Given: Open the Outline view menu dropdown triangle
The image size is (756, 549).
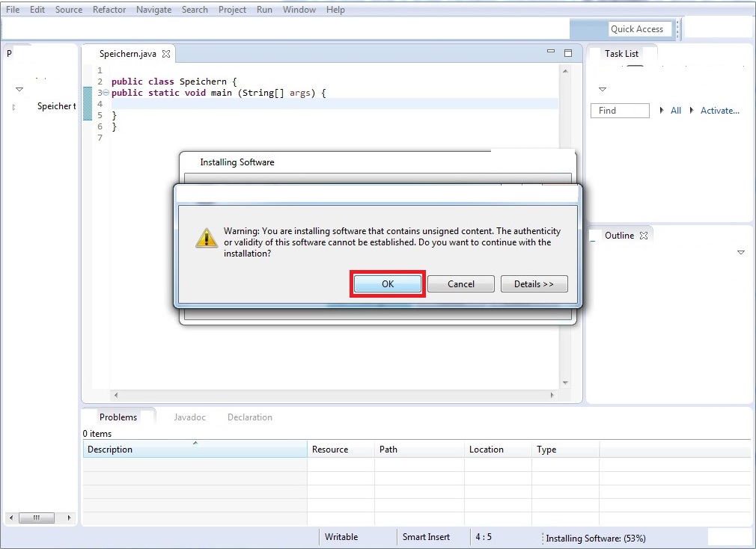Looking at the screenshot, I should [x=741, y=253].
